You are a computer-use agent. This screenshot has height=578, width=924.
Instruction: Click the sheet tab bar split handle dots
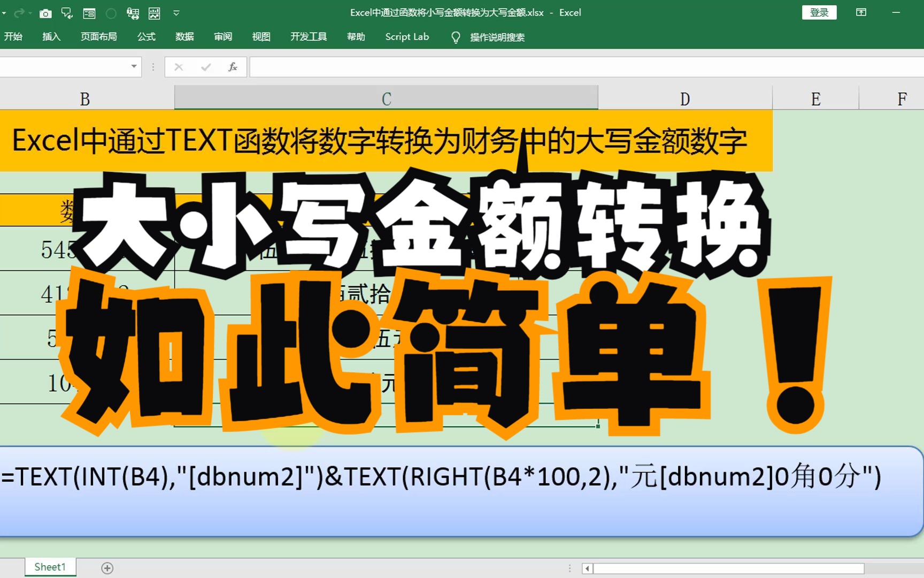coord(570,568)
